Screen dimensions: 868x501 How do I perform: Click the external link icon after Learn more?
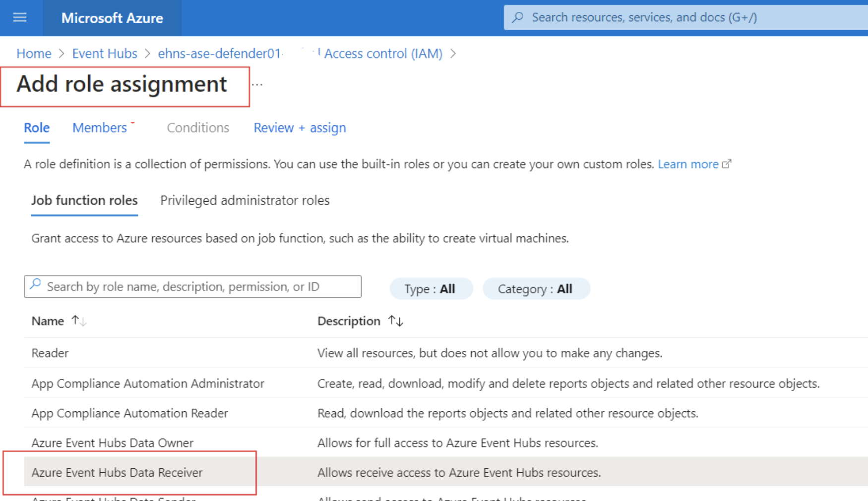[x=727, y=164]
